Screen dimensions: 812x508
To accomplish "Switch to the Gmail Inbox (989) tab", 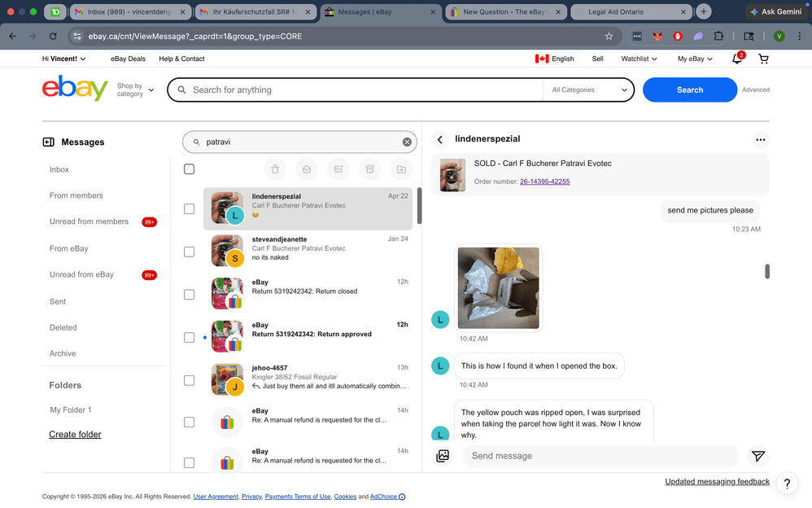I will coord(129,11).
